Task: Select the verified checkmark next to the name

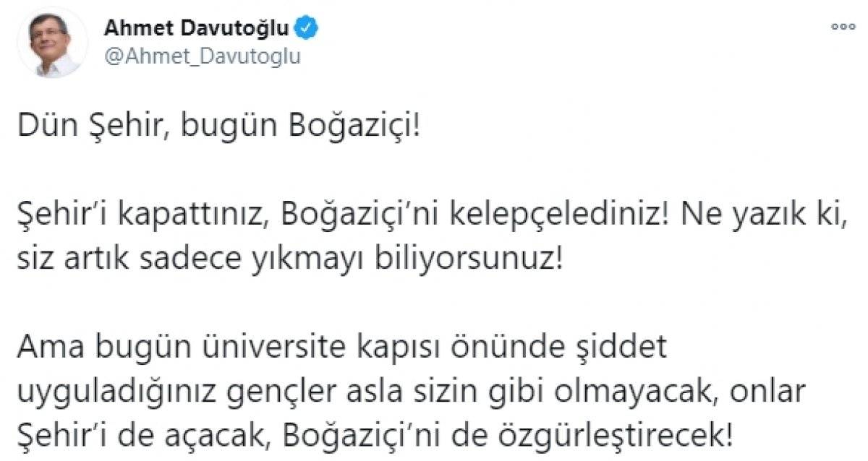Action: coord(308,26)
